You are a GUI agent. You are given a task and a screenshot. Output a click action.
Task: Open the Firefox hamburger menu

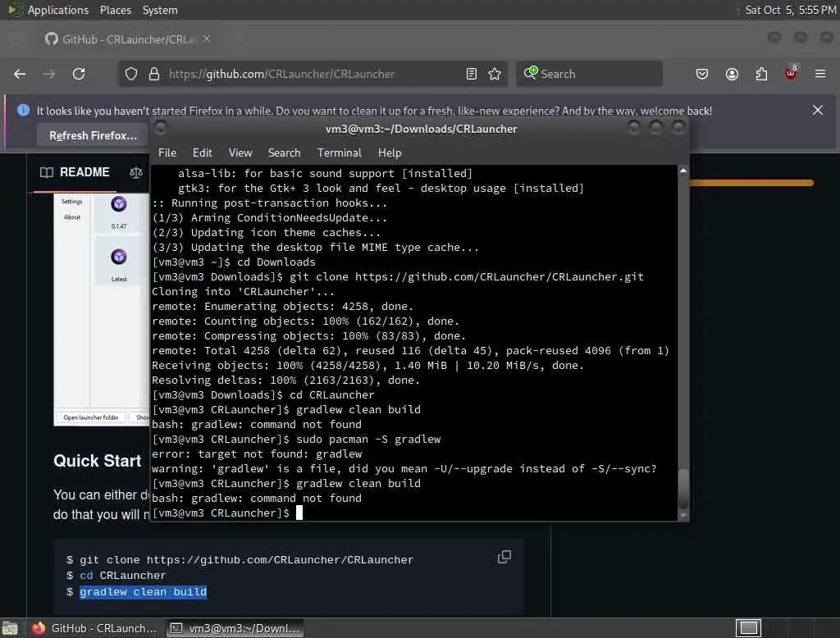coord(820,74)
